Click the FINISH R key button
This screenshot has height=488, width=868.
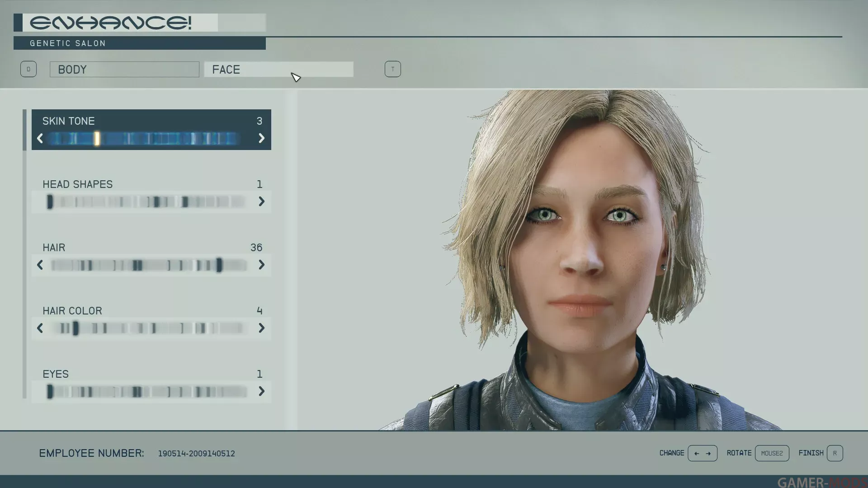coord(835,453)
